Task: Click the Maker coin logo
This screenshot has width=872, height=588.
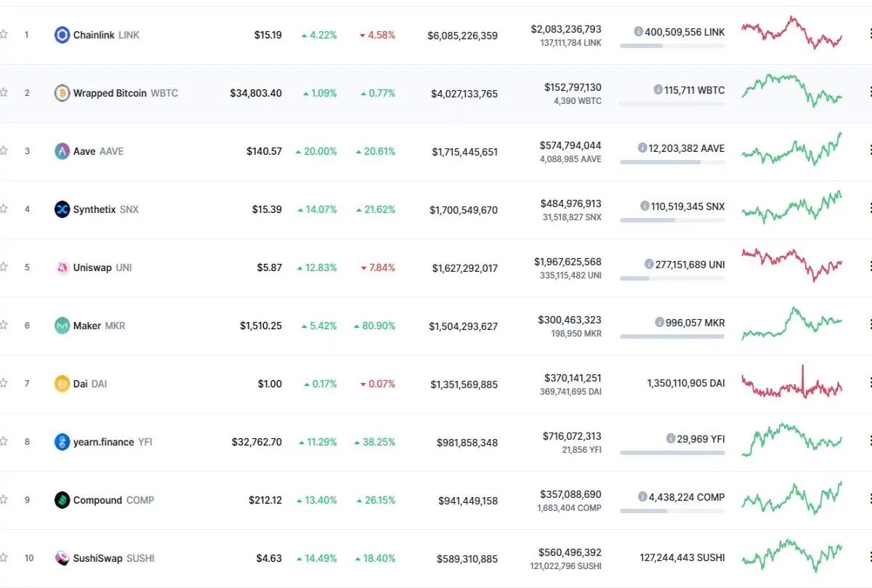Action: 62,326
